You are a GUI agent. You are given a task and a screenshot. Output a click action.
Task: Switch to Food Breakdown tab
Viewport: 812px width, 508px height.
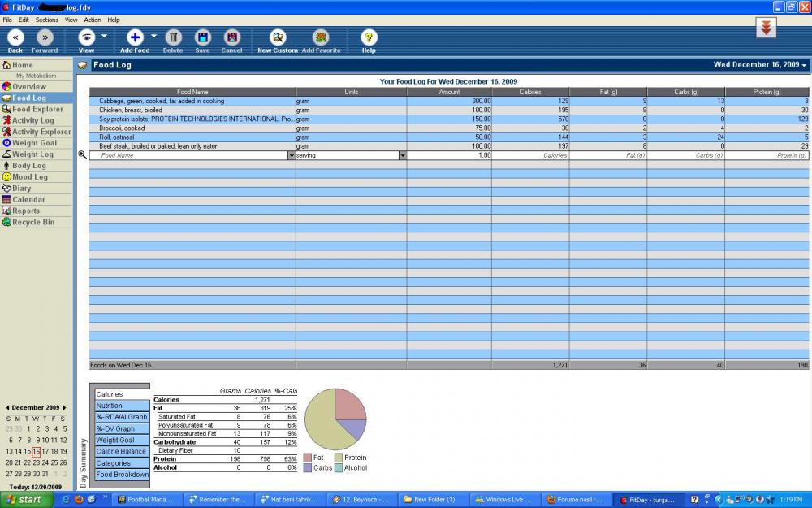click(123, 475)
